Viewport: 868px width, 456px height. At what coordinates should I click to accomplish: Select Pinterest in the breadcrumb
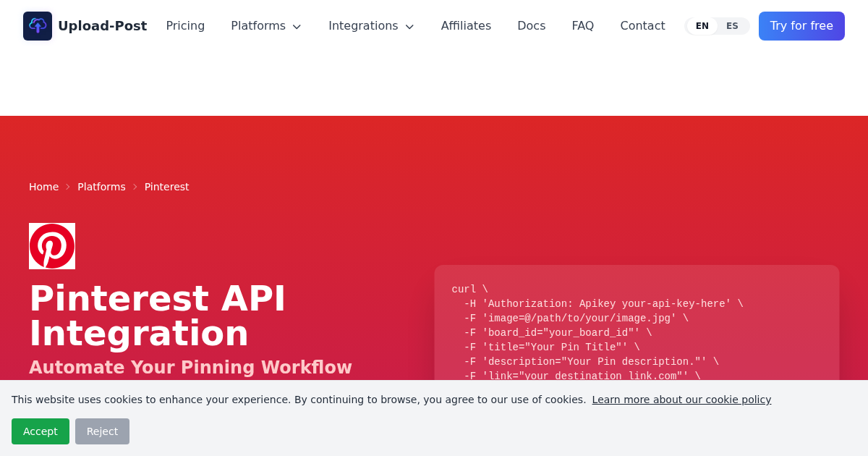(x=166, y=187)
